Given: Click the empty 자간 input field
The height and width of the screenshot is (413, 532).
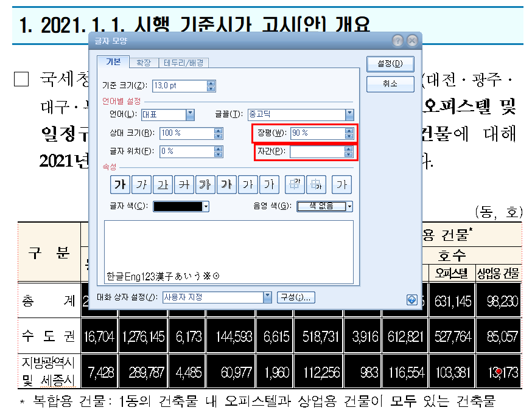Looking at the screenshot, I should tap(317, 152).
